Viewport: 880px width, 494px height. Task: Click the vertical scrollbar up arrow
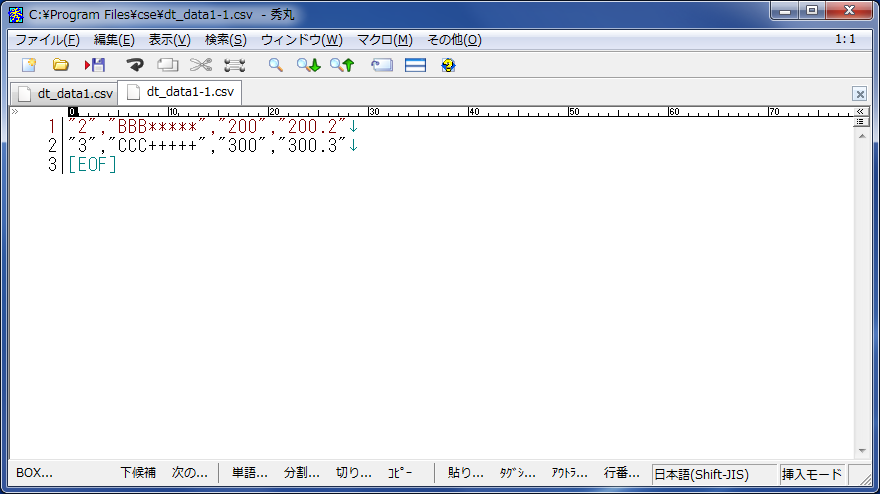click(x=861, y=136)
